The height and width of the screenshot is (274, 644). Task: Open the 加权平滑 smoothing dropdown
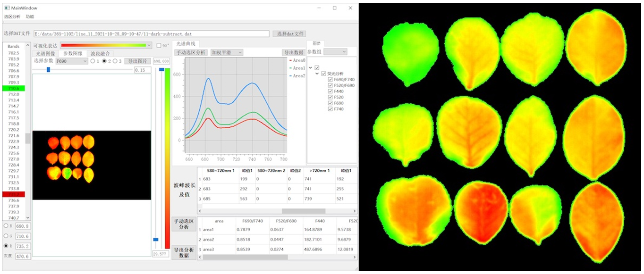point(227,53)
